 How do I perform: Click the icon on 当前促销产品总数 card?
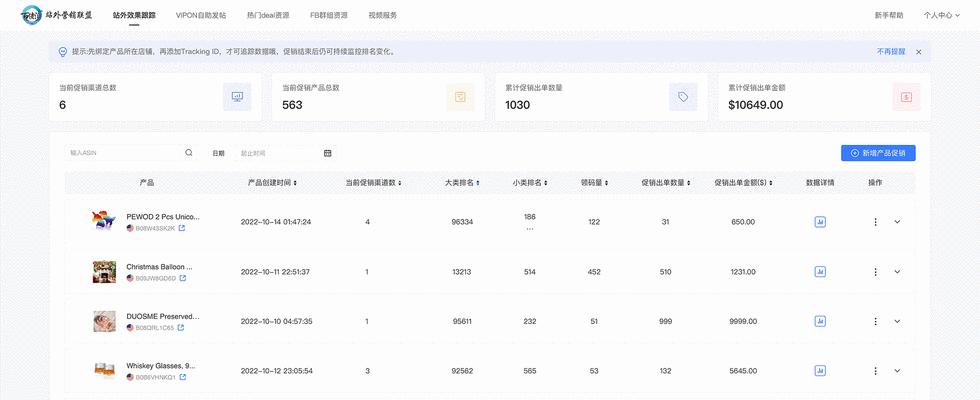click(461, 97)
